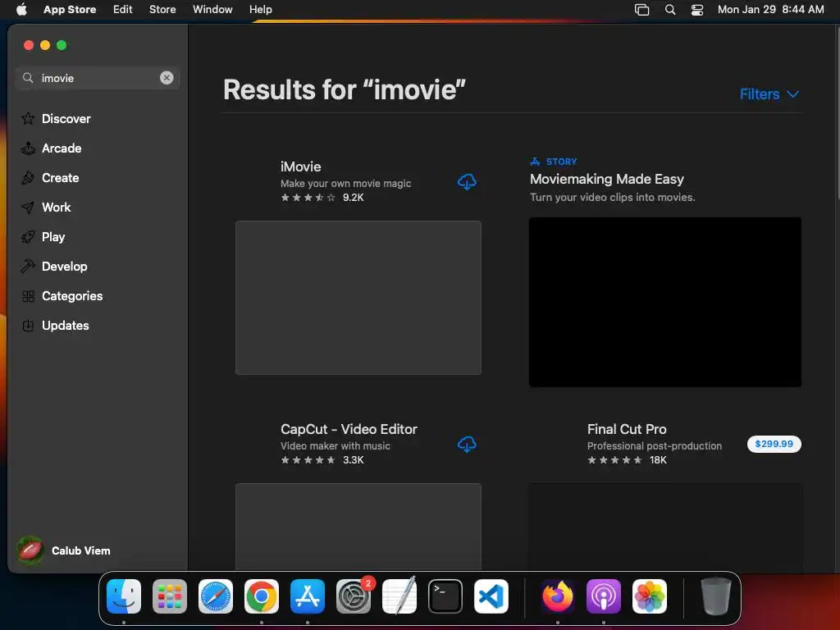Click the Play rocket icon
This screenshot has height=630, width=840.
28,237
